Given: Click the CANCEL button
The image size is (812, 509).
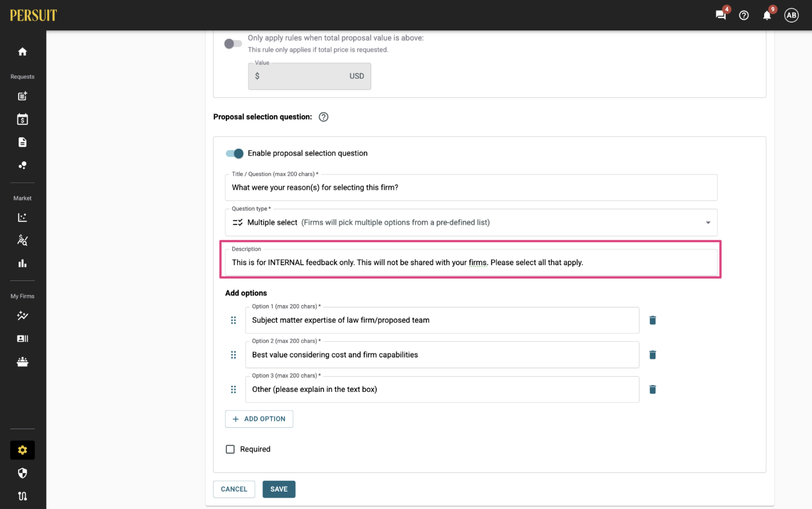Looking at the screenshot, I should [x=234, y=489].
